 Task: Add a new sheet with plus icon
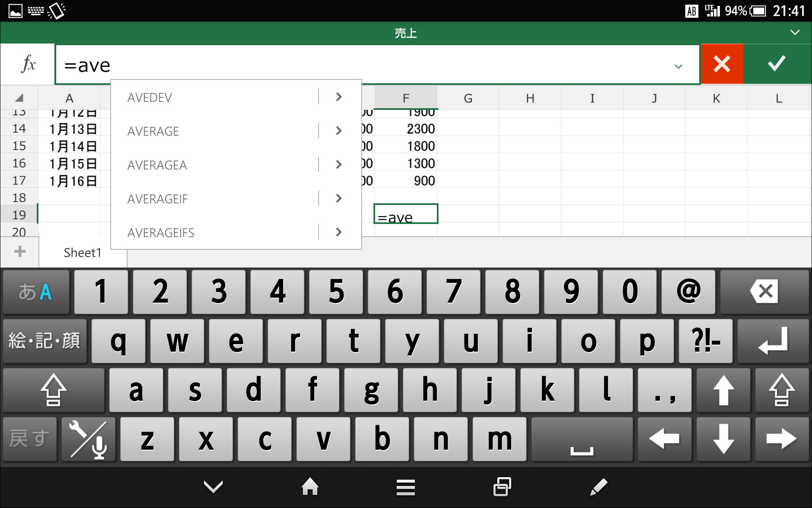pyautogui.click(x=19, y=252)
